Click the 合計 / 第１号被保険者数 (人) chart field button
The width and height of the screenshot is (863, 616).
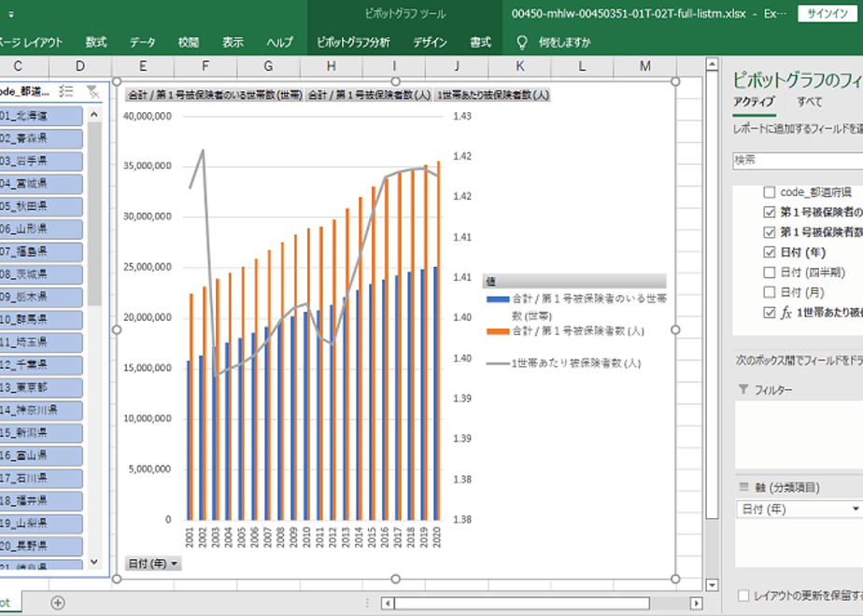[x=369, y=95]
